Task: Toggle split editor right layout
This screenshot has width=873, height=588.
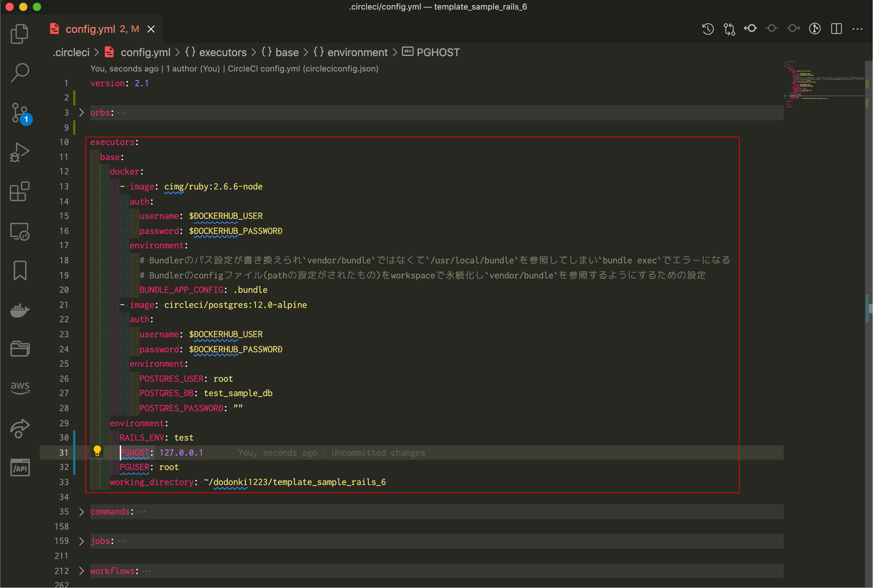Action: 836,29
